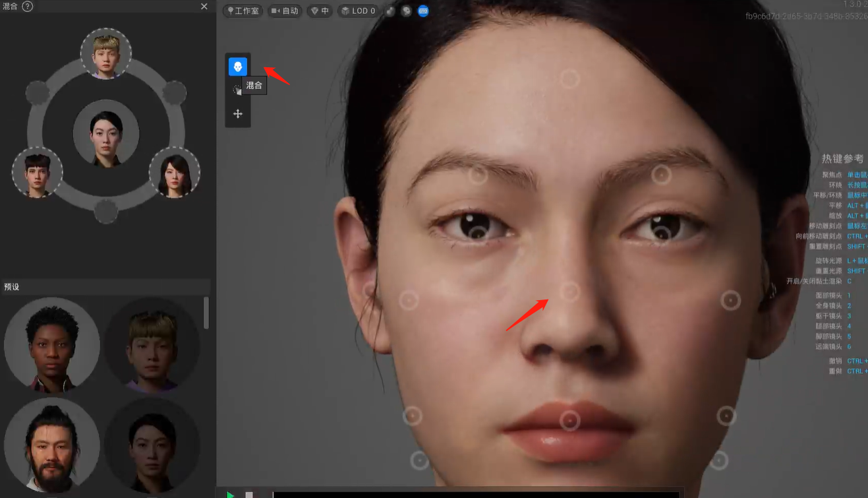868x498 pixels.
Task: Open the LOD 0 level dropdown
Action: (x=358, y=11)
